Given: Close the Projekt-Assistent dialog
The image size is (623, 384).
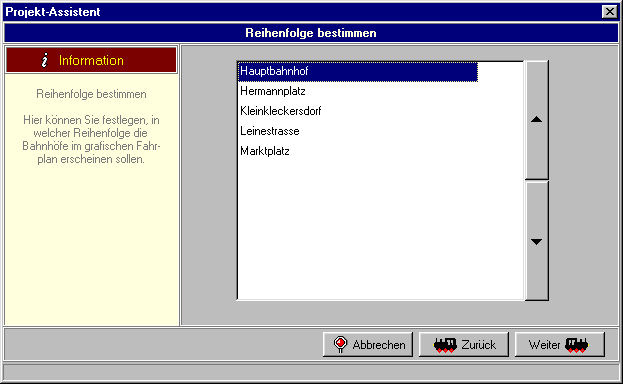Looking at the screenshot, I should 609,12.
